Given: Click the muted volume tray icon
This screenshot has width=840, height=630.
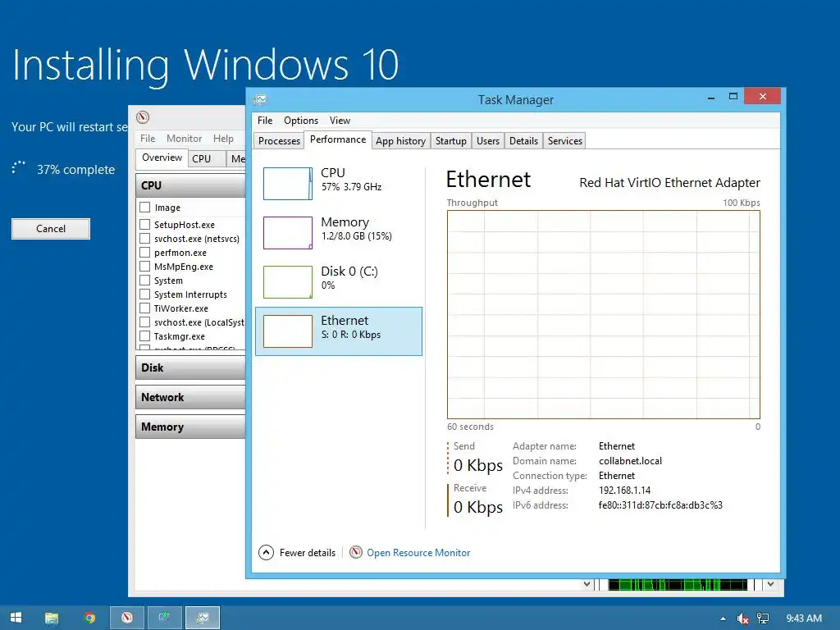Looking at the screenshot, I should click(742, 619).
